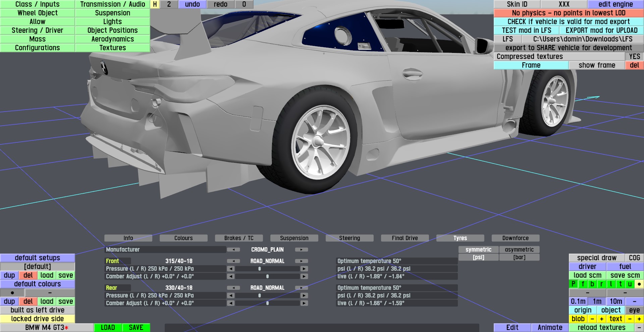Toggle show frame option
644x332 pixels.
pyautogui.click(x=597, y=65)
